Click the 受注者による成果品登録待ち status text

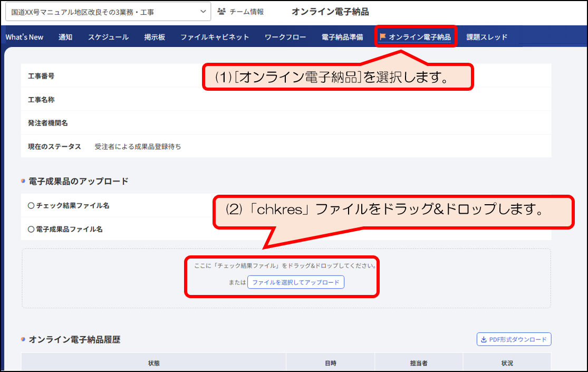click(x=138, y=147)
